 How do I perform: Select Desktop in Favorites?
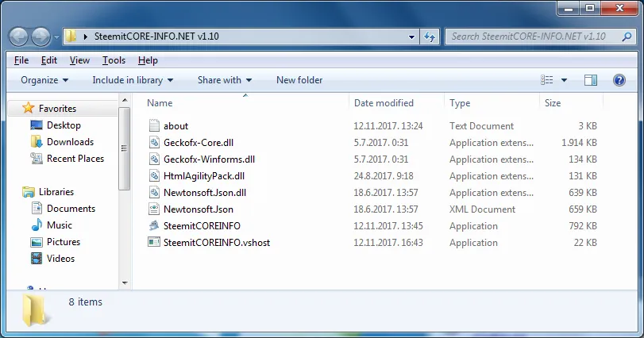coord(64,125)
